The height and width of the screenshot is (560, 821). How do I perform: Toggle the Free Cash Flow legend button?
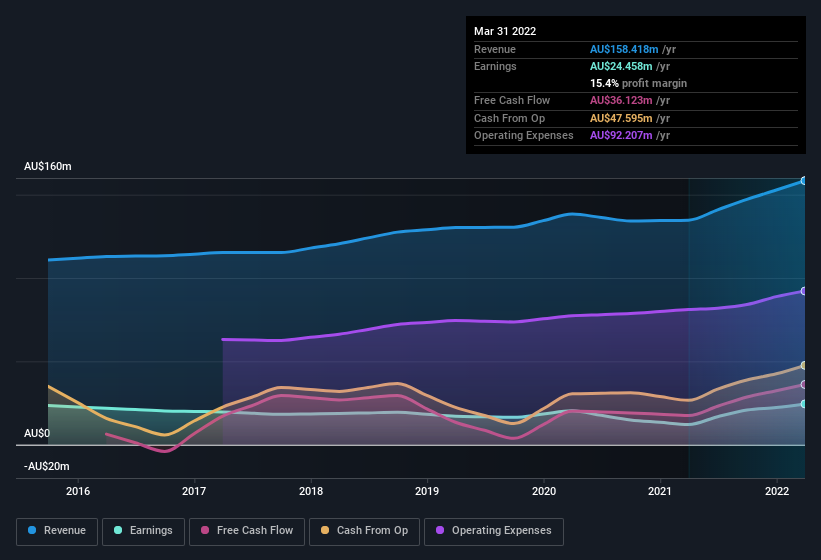point(245,530)
